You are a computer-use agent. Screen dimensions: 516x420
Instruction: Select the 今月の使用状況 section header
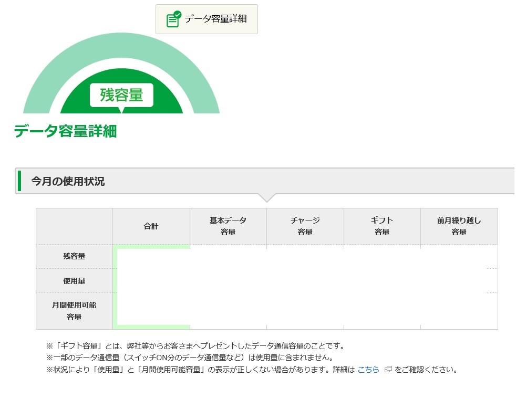click(x=68, y=181)
